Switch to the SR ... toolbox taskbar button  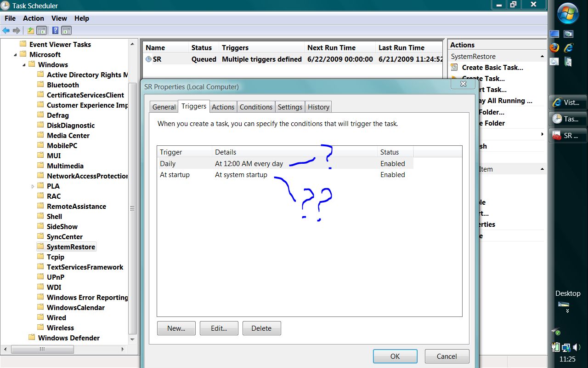tap(567, 136)
